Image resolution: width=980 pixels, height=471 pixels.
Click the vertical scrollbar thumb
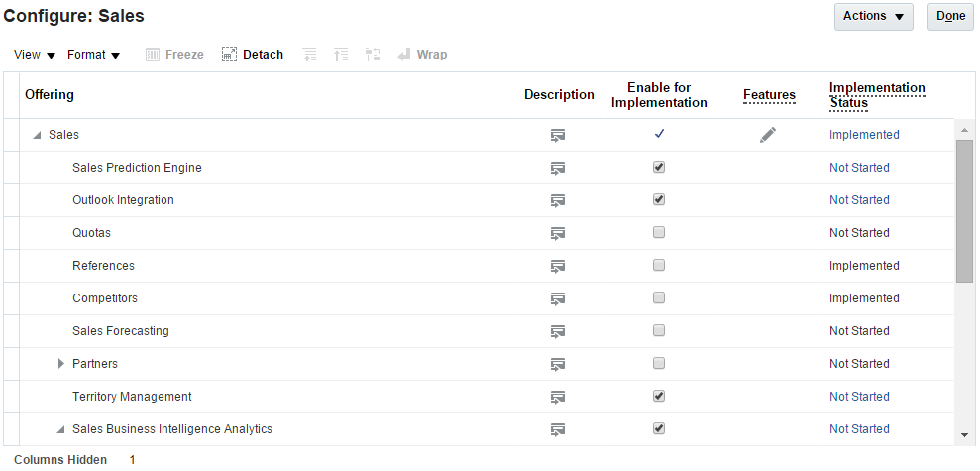[x=964, y=210]
